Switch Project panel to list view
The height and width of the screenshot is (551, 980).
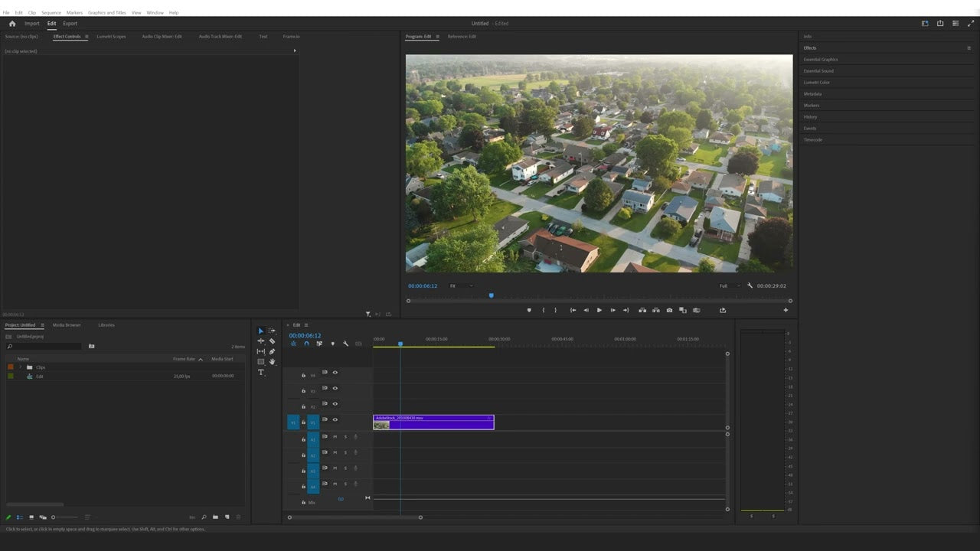(x=20, y=517)
